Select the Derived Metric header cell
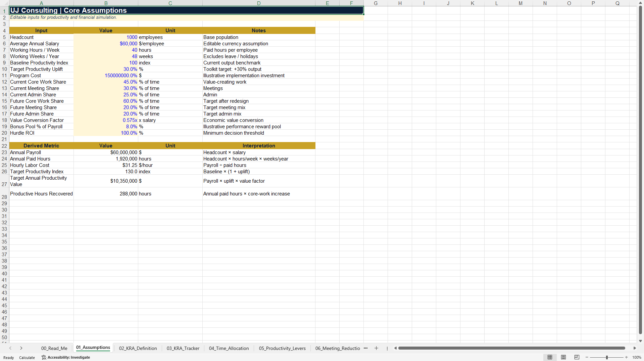The width and height of the screenshot is (644, 361). tap(41, 146)
